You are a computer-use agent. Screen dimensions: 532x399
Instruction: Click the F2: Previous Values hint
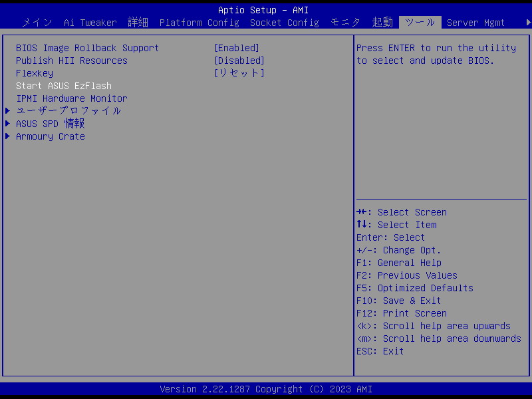tap(407, 275)
